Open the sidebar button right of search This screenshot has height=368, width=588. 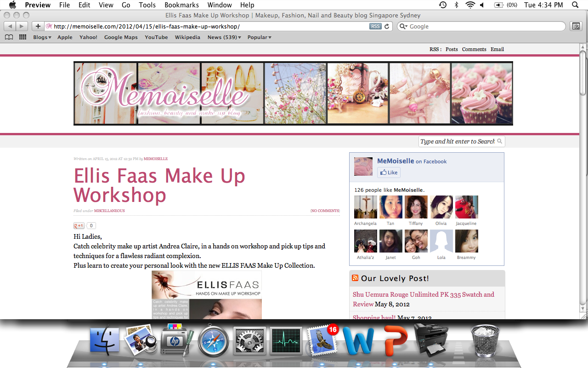[576, 26]
